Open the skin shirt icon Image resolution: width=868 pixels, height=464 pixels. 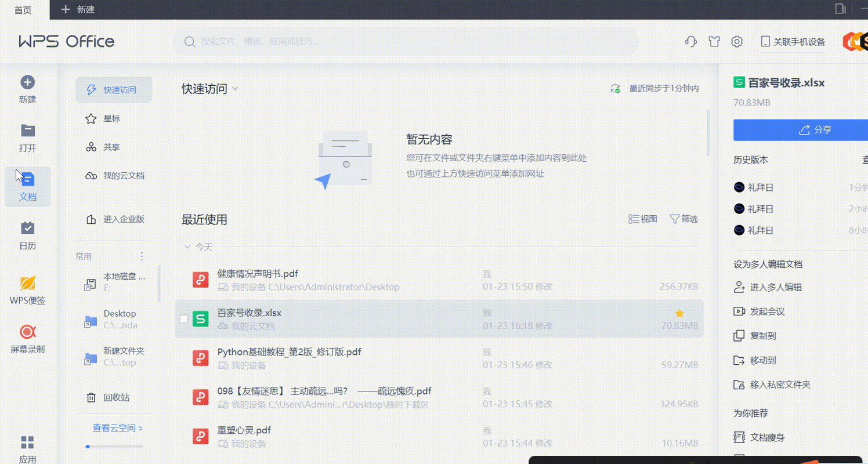(714, 42)
